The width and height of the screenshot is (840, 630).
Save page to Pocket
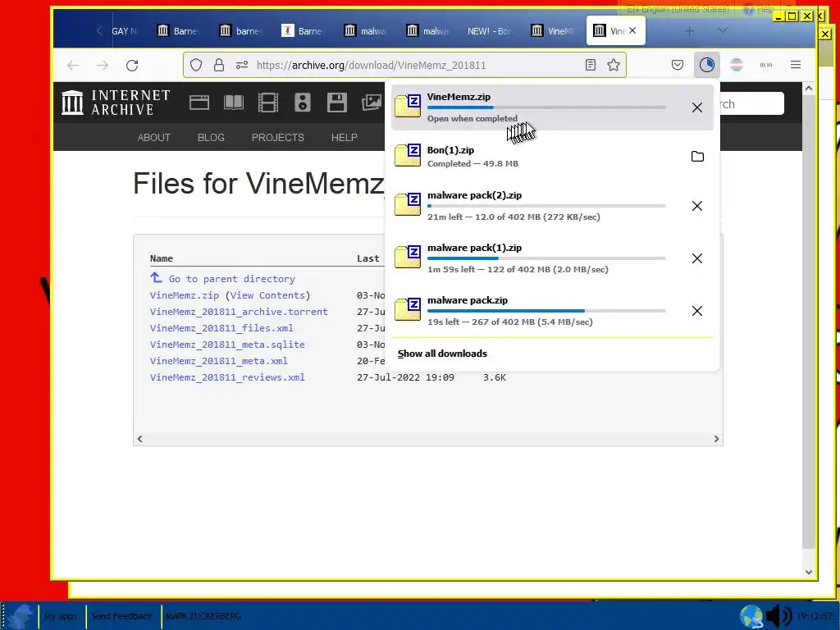(x=677, y=65)
